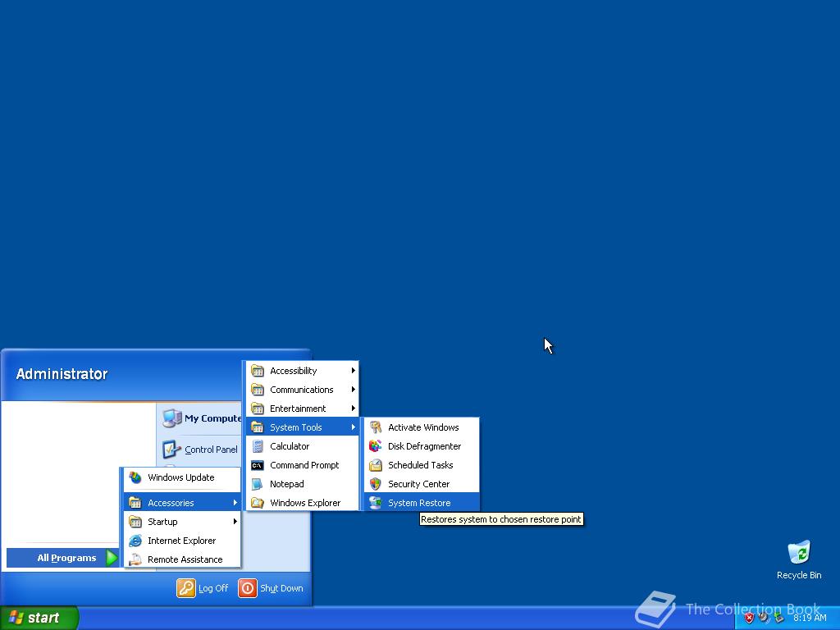
Task: Click the Internet Explorer icon
Action: [x=135, y=541]
